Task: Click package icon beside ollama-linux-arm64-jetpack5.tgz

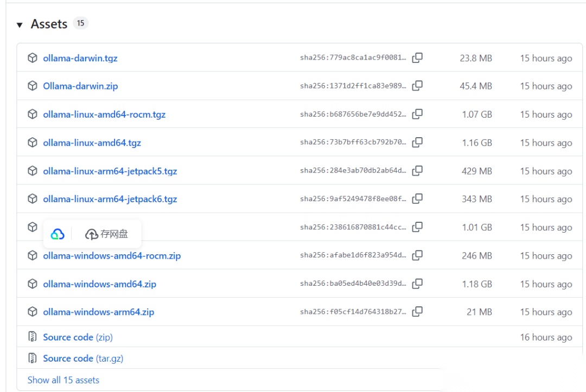Action: [x=33, y=171]
